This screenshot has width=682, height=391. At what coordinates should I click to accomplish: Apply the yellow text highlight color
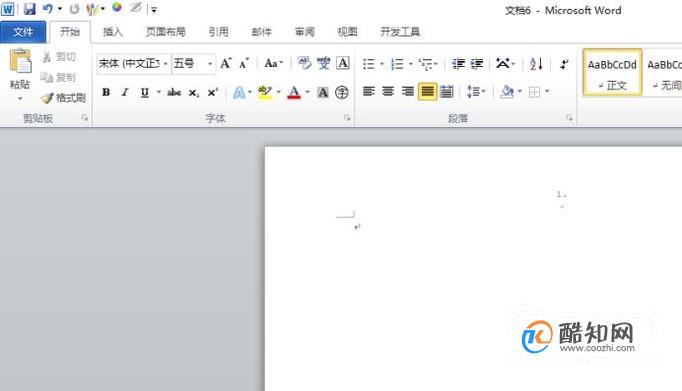click(x=264, y=93)
